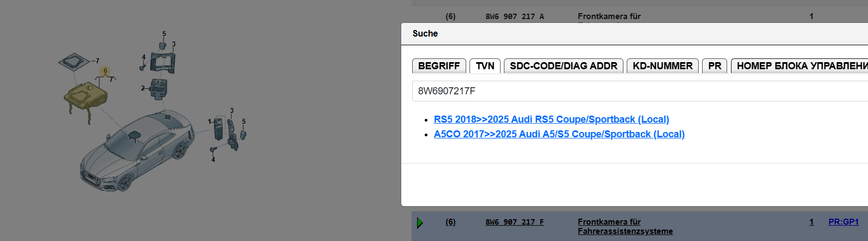This screenshot has width=868, height=241.
Task: Switch to the KD-NUMMER tab
Action: (662, 66)
